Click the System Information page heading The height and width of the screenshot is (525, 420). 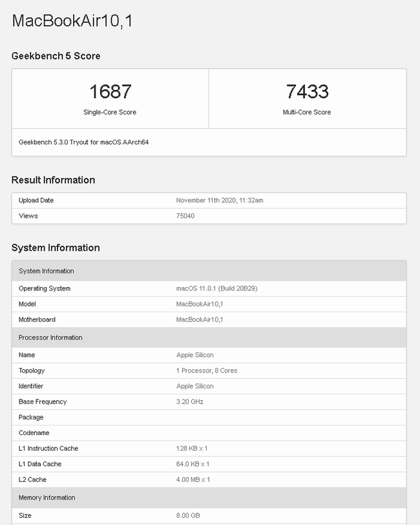tap(56, 248)
